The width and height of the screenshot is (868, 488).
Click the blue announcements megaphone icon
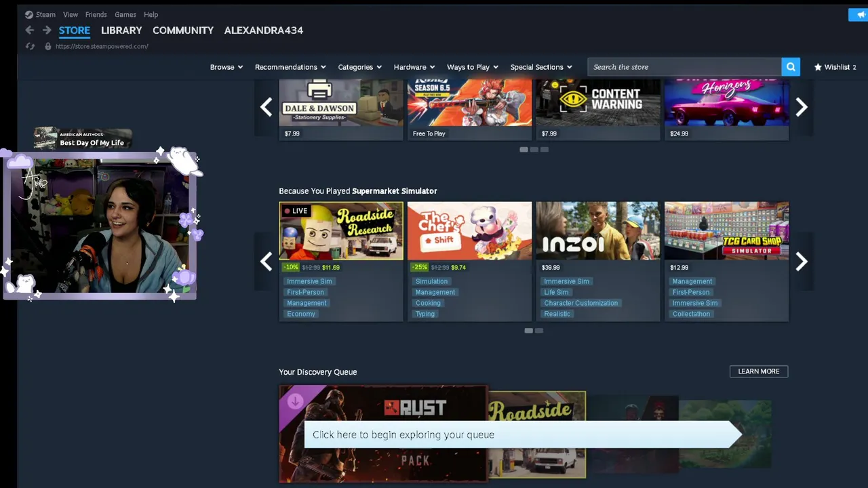pyautogui.click(x=860, y=14)
